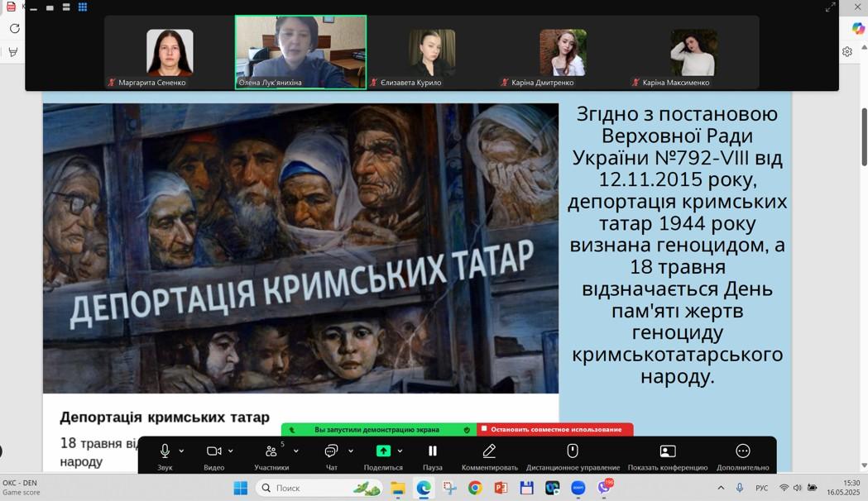868x501 pixels.
Task: Open Microsoft Edge on taskbar
Action: [x=424, y=489]
